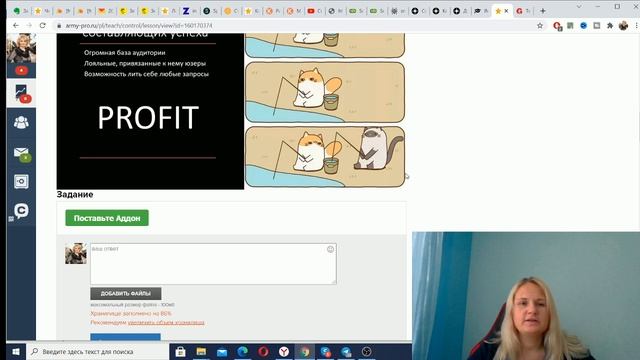The height and width of the screenshot is (360, 640).
Task: Open the chat bubble sidebar icon
Action: [21, 211]
